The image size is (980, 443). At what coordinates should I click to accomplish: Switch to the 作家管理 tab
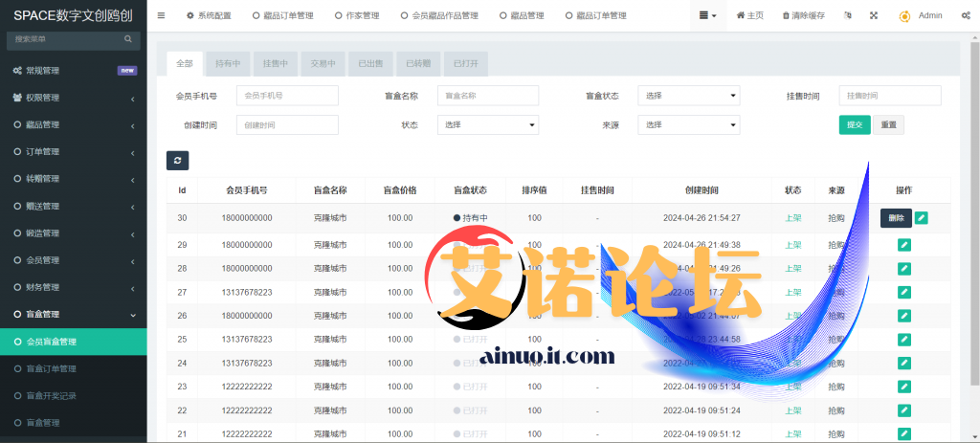click(x=357, y=15)
